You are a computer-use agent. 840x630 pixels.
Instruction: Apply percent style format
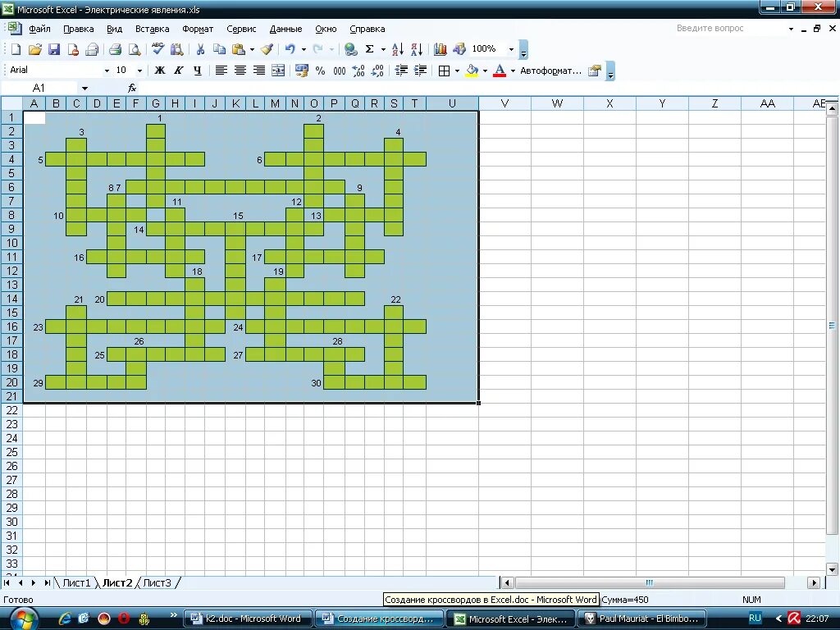pos(321,71)
